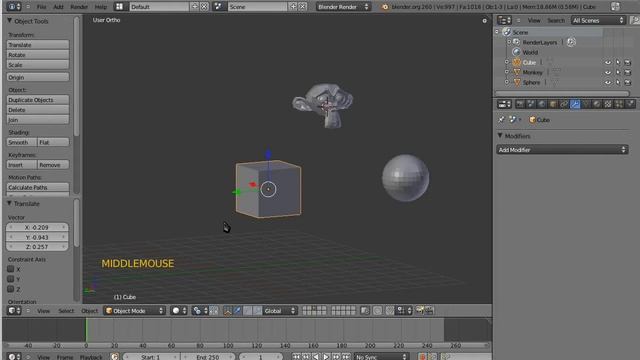Hide the Monkey with its eye icon
Screen dimensions: 640x360
coord(608,72)
